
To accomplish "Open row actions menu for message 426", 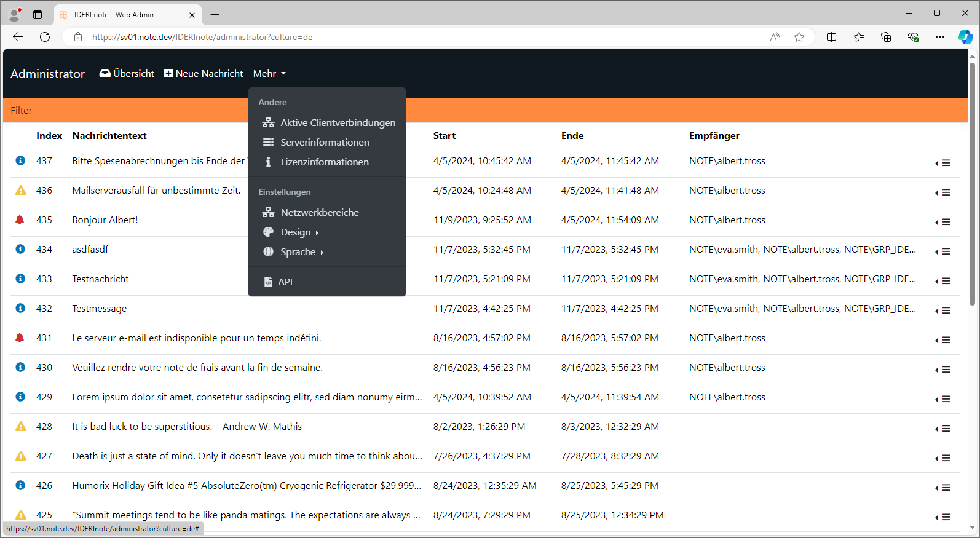I will pyautogui.click(x=943, y=488).
